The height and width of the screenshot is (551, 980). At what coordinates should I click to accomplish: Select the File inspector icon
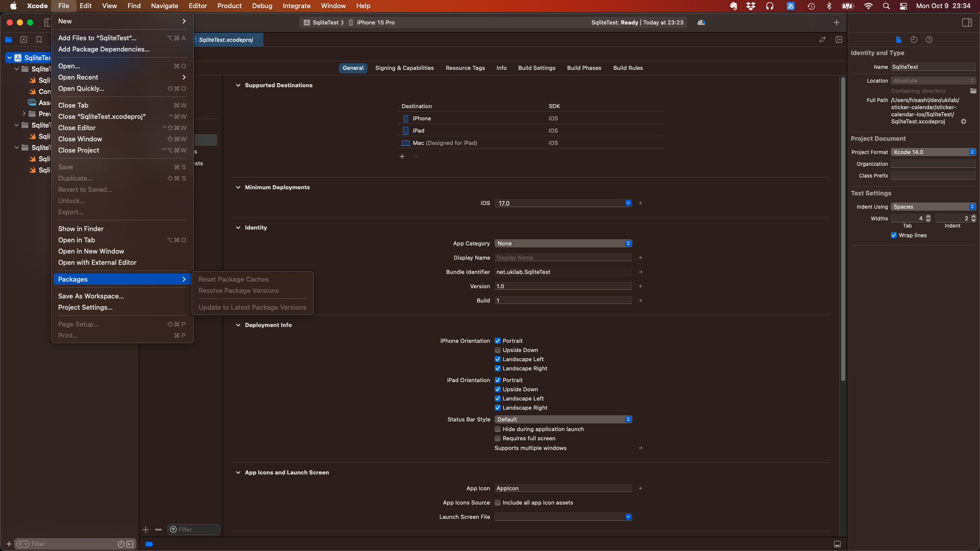pos(899,40)
